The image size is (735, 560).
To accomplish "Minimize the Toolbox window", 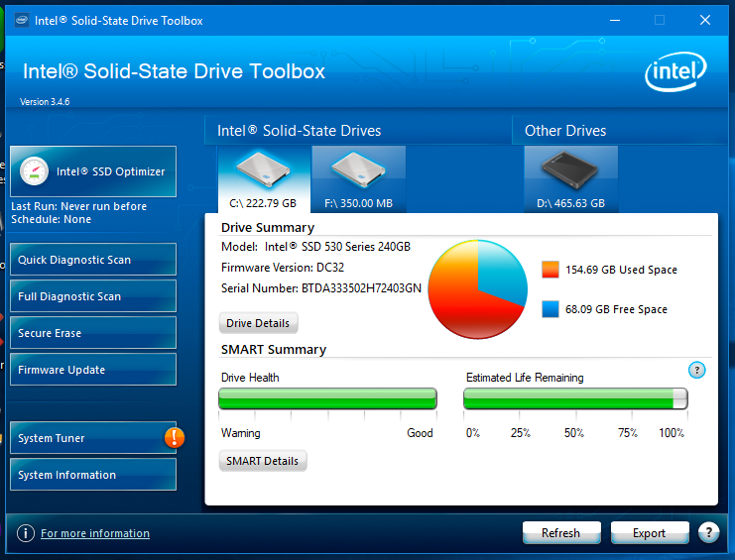I will coord(615,20).
